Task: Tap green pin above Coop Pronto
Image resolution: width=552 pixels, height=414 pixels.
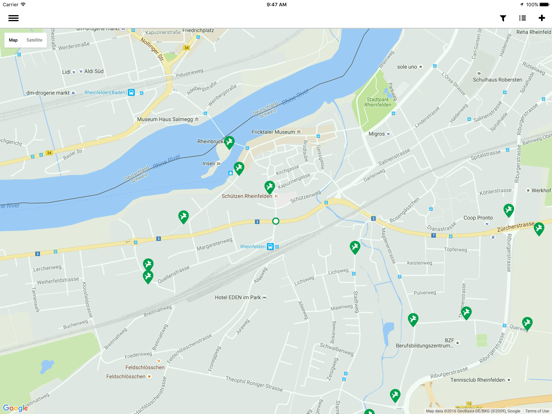Action: [x=508, y=210]
